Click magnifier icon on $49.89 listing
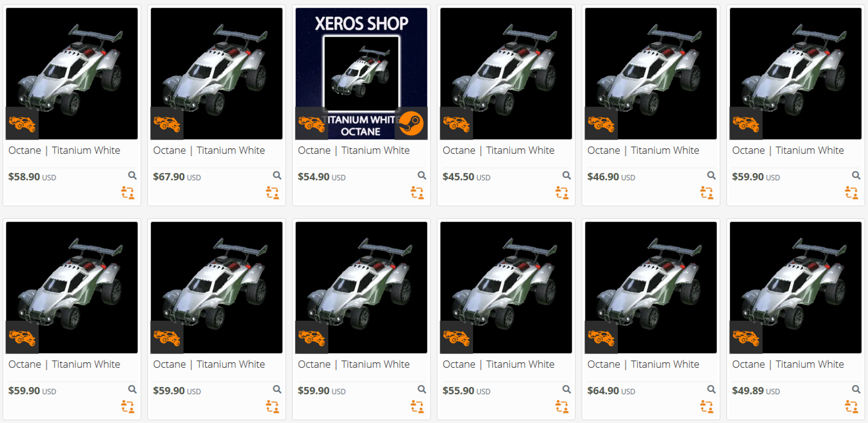This screenshot has height=423, width=868. click(x=856, y=389)
